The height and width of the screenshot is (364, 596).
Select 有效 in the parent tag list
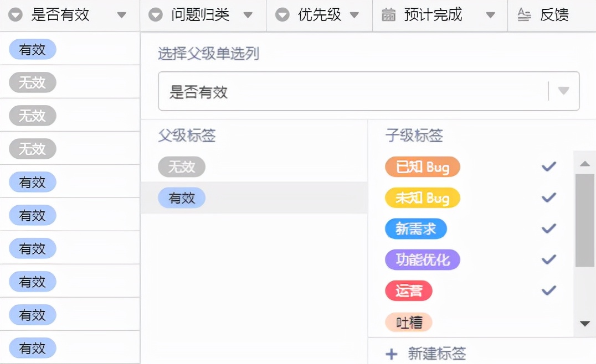(x=182, y=197)
